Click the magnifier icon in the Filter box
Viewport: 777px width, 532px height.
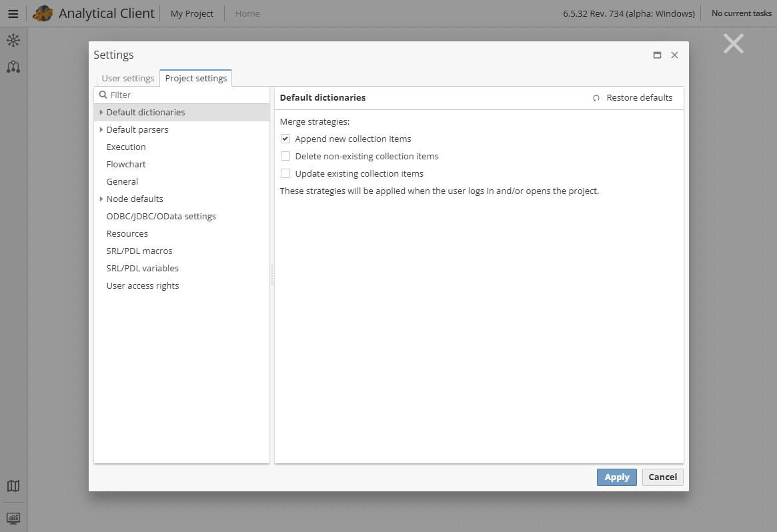pos(104,94)
